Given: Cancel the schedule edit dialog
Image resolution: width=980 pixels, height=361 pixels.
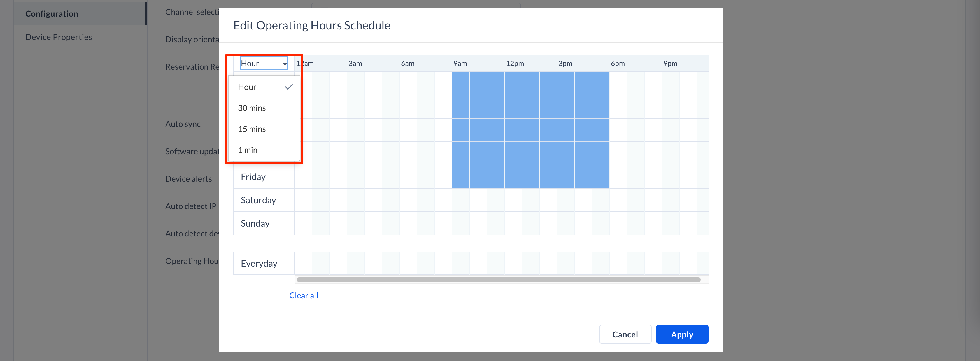Looking at the screenshot, I should 625,334.
